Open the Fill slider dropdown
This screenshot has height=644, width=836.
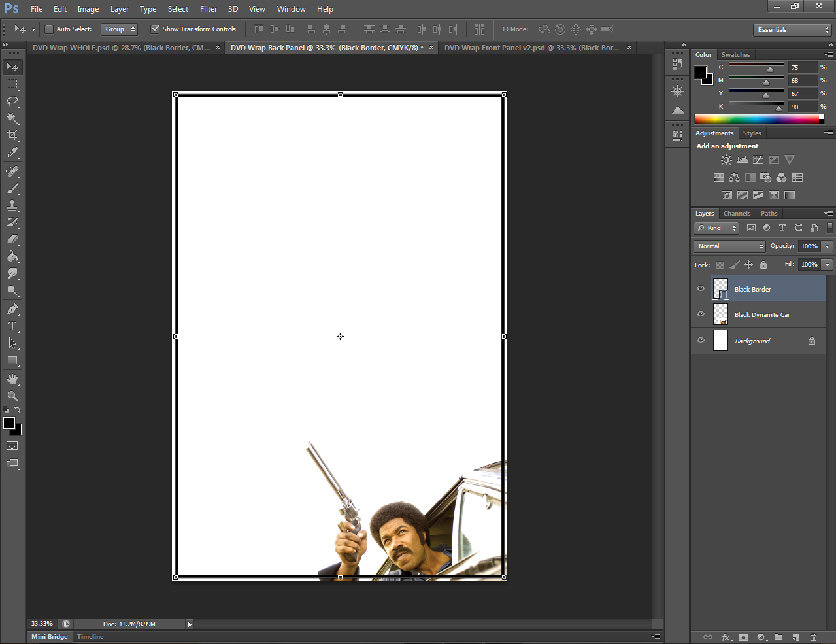pos(828,265)
